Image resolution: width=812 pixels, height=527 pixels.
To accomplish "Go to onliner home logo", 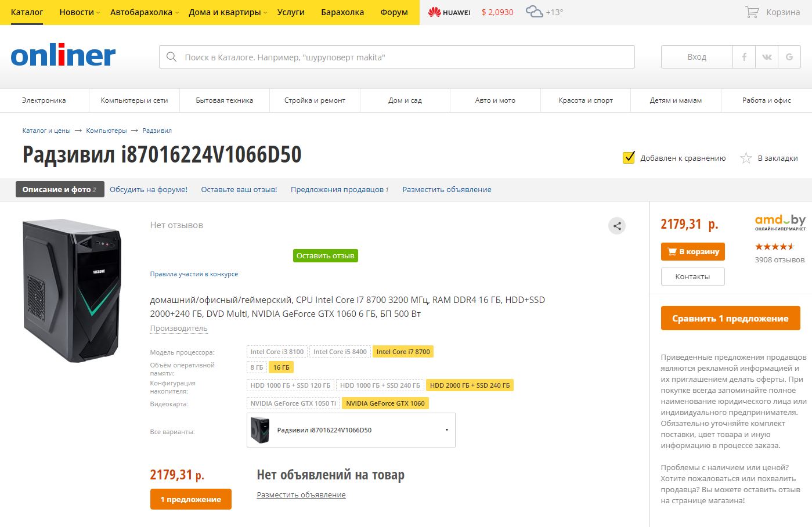I will [x=63, y=55].
